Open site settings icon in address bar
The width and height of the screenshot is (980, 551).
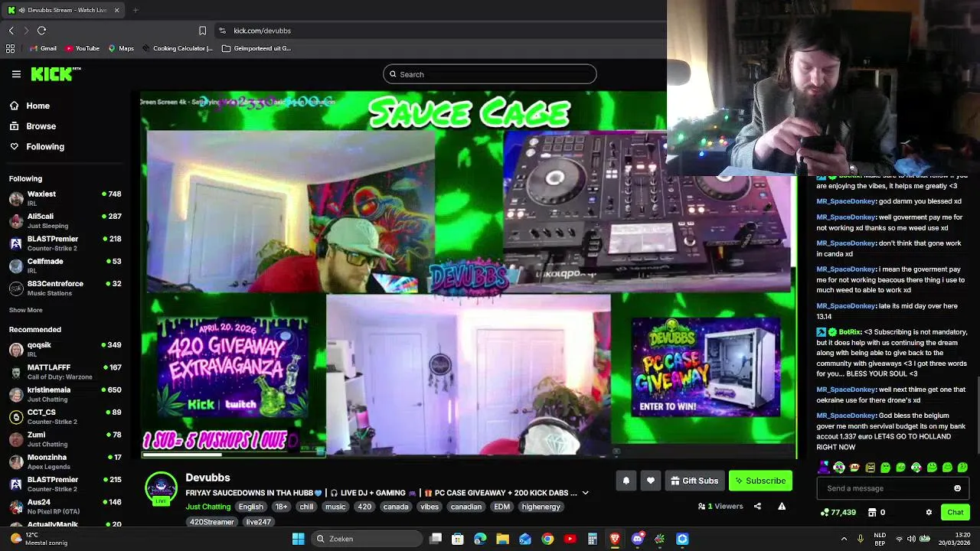click(x=222, y=31)
